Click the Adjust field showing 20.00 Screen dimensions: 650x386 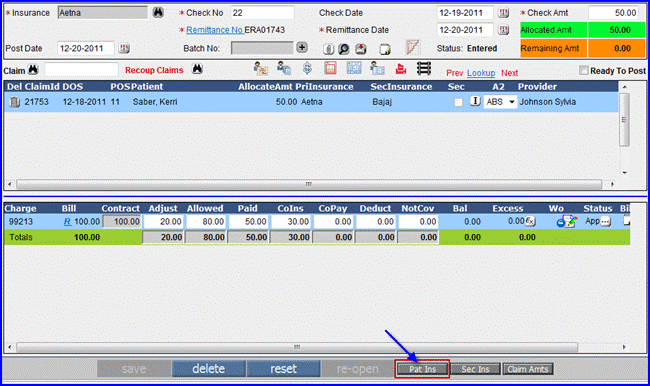(163, 222)
